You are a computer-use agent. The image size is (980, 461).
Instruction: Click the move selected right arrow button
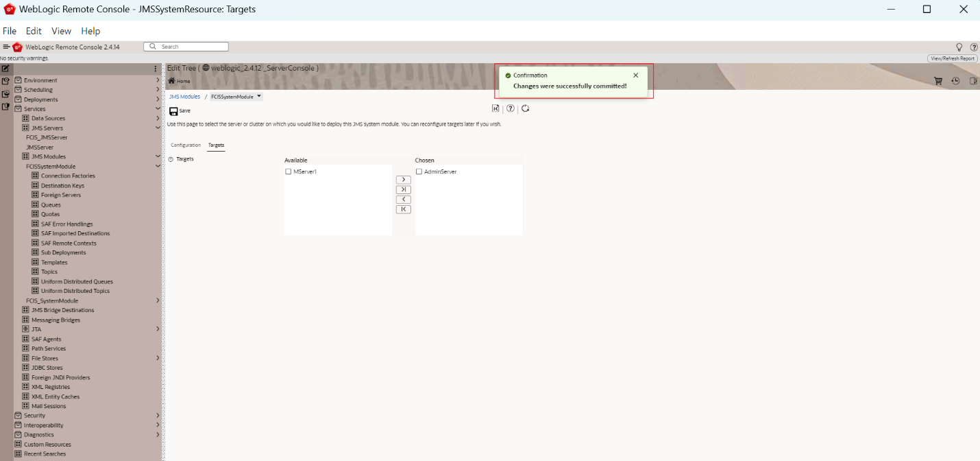click(404, 180)
